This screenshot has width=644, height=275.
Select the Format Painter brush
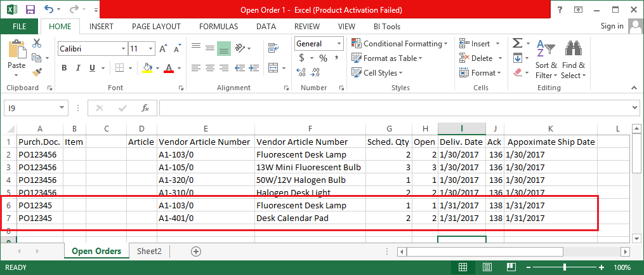(x=37, y=72)
